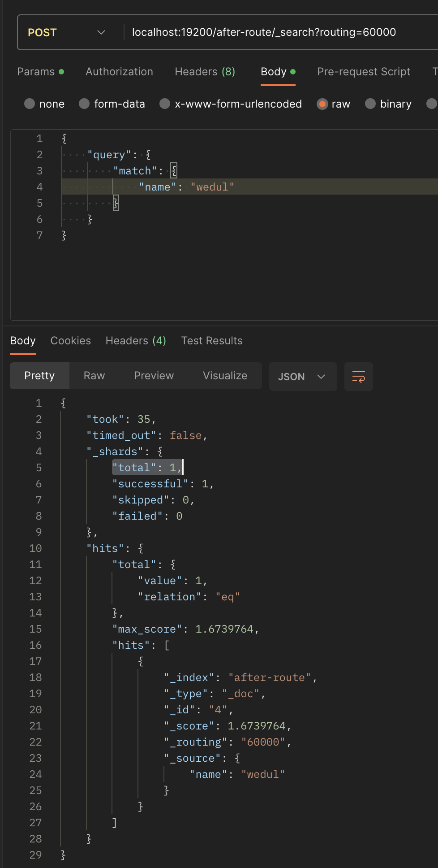Click the "skipped": 0 response line
This screenshot has height=868, width=438.
[153, 500]
